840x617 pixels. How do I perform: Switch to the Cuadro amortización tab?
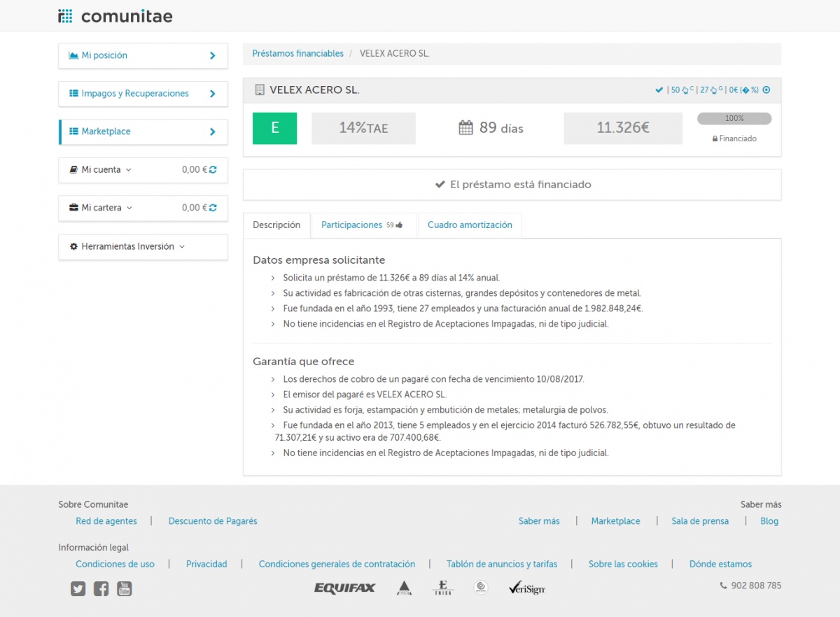470,225
